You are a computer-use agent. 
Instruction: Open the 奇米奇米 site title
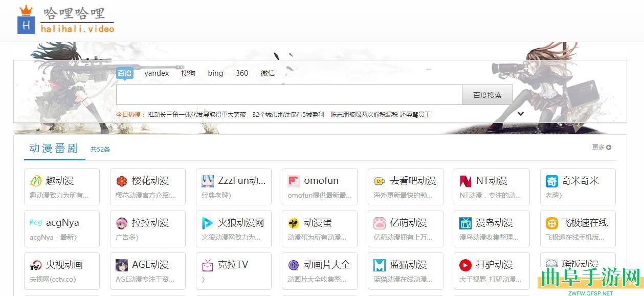pos(581,181)
